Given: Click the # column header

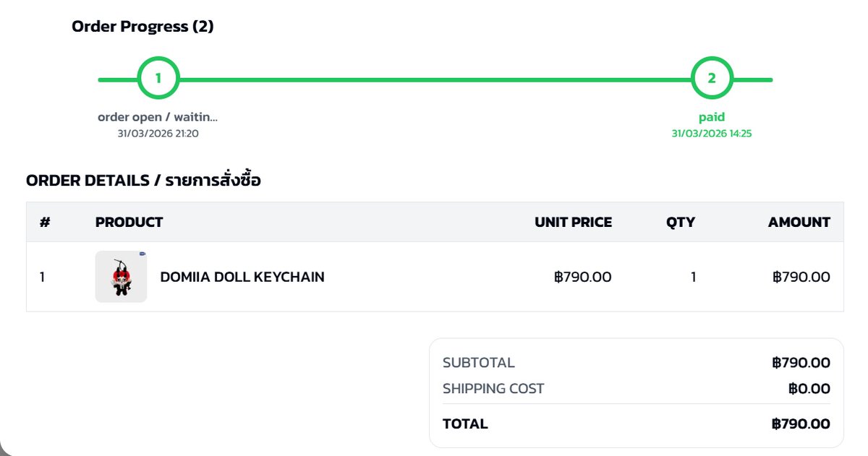Looking at the screenshot, I should coord(45,223).
